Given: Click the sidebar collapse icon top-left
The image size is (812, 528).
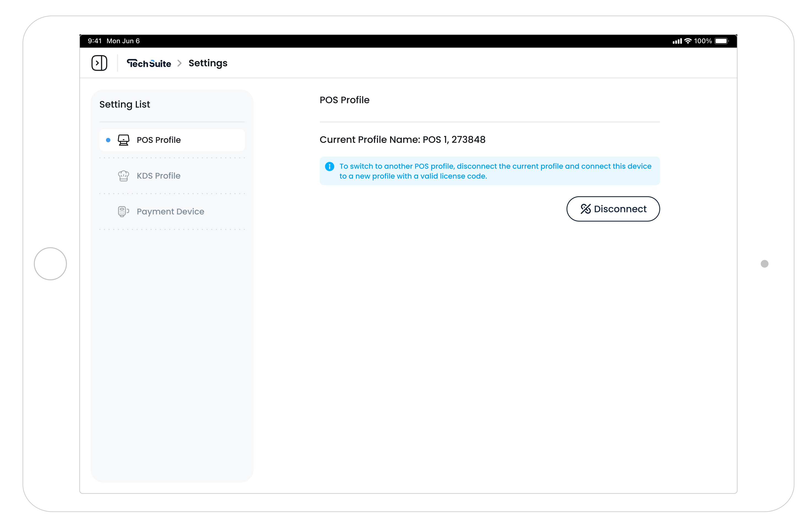Looking at the screenshot, I should coord(100,63).
